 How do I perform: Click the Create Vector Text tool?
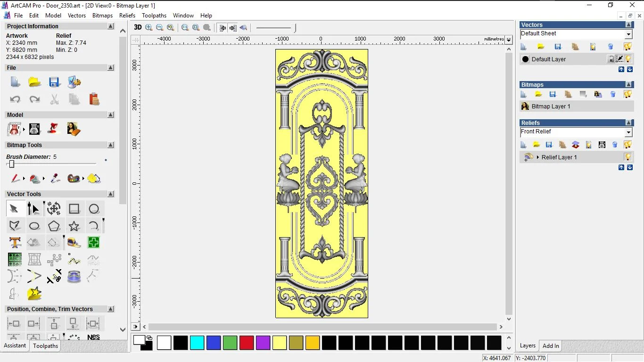point(15,243)
